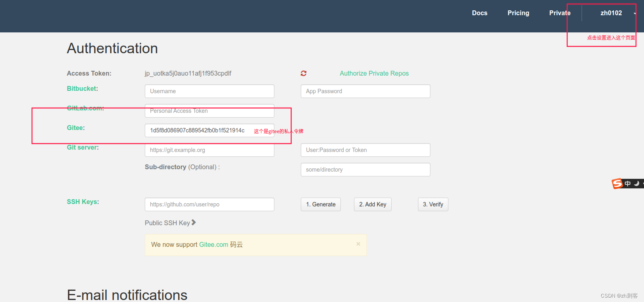Open the SSH Keys label link
This screenshot has height=302, width=644.
click(83, 202)
